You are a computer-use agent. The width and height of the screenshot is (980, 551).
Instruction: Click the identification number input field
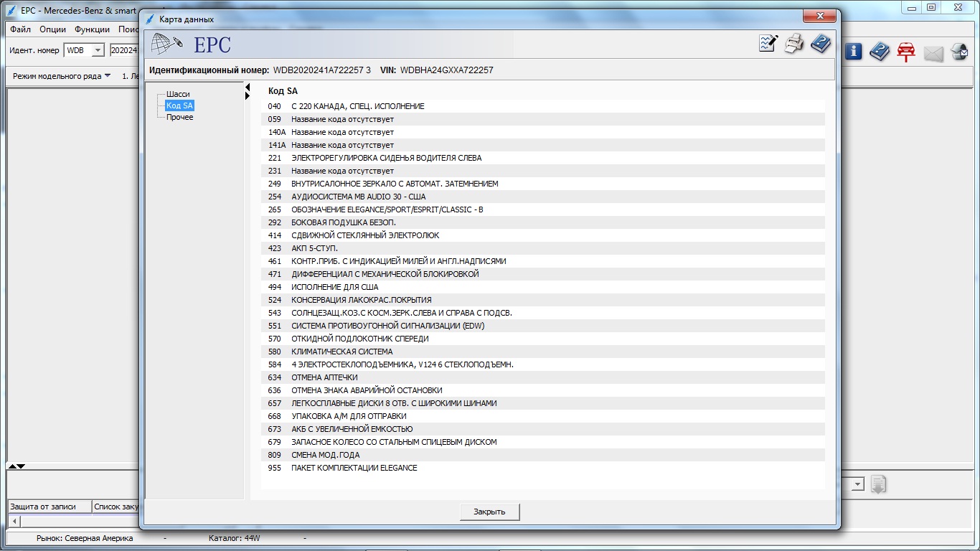(123, 50)
